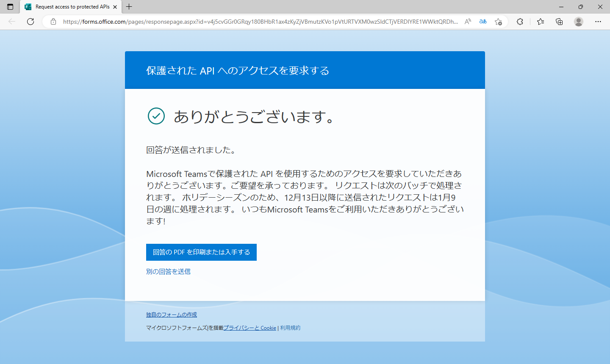Close the Request access to protected APIs tab
610x364 pixels.
click(115, 7)
